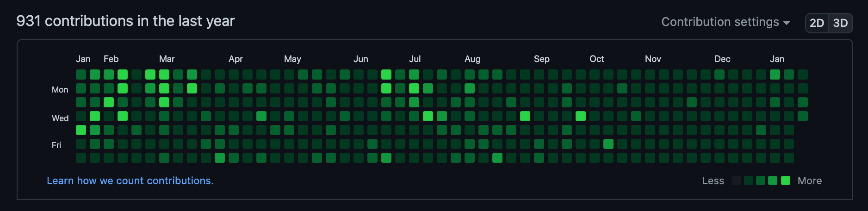Select the darkest legend swatch beside Less
The height and width of the screenshot is (211, 868).
pyautogui.click(x=737, y=180)
